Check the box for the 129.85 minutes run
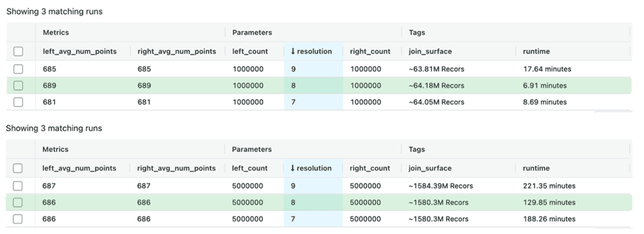644x234 pixels. (18, 202)
